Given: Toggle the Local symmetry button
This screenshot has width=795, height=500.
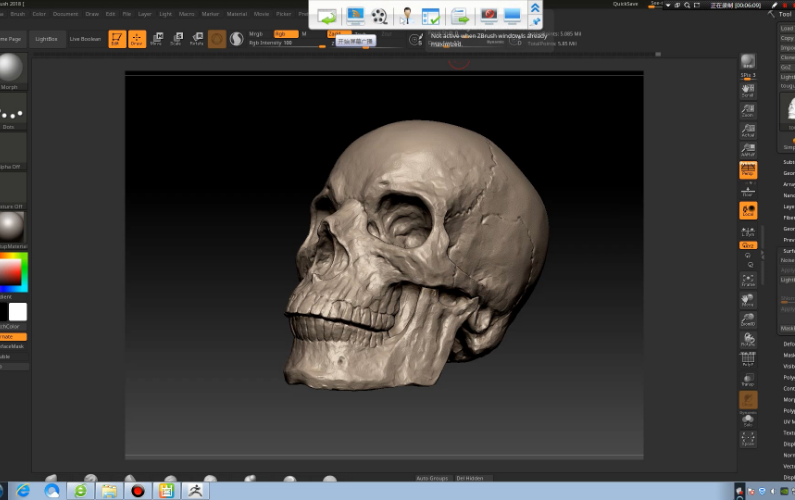Looking at the screenshot, I should click(x=748, y=210).
